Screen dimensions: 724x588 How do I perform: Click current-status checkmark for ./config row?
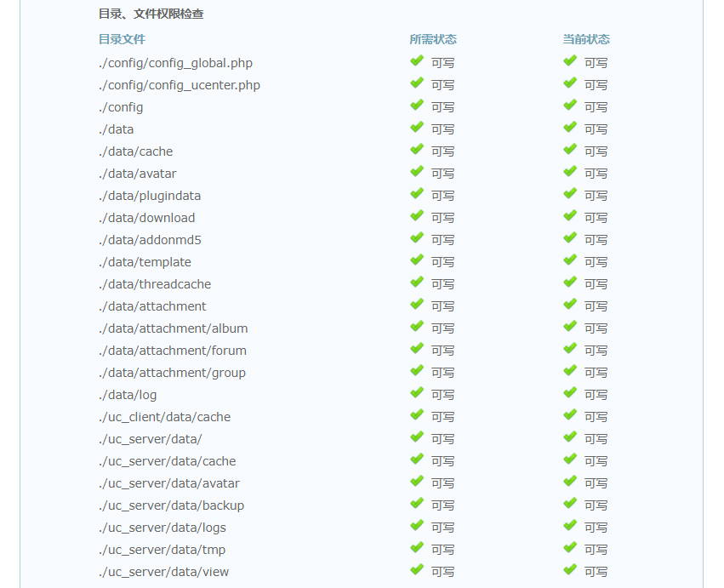coord(570,106)
